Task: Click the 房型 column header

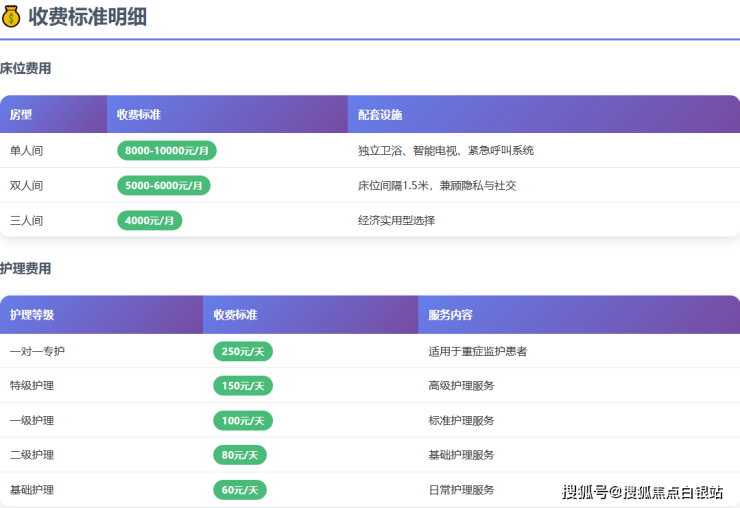Action: (x=21, y=115)
